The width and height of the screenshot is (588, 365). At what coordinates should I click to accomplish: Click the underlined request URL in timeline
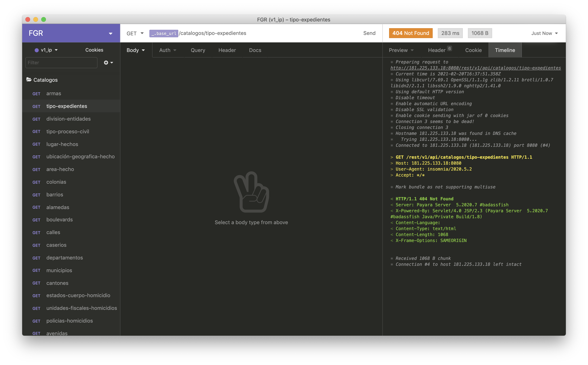pyautogui.click(x=475, y=68)
